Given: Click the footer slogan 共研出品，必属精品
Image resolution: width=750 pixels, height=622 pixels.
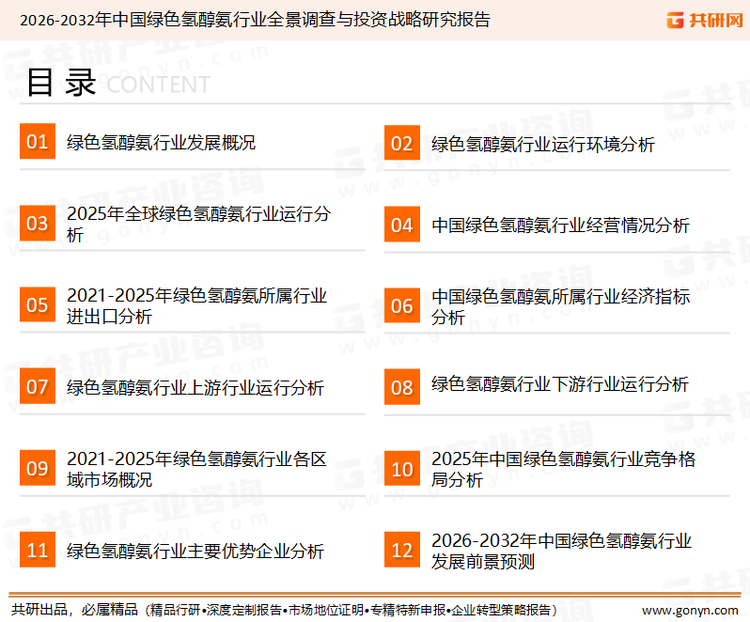Looking at the screenshot, I should tap(75, 610).
